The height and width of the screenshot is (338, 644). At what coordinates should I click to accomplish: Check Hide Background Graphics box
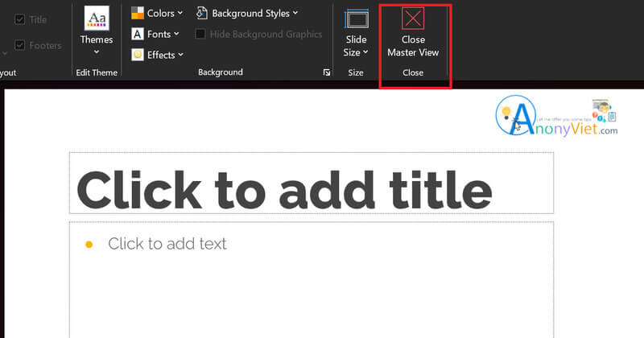[x=200, y=34]
